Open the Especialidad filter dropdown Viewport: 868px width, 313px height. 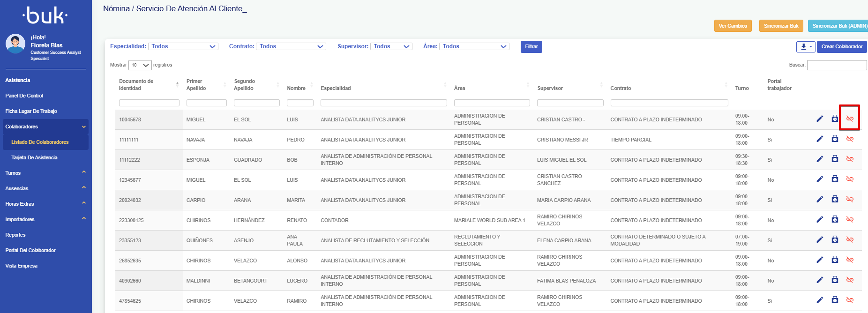click(183, 46)
